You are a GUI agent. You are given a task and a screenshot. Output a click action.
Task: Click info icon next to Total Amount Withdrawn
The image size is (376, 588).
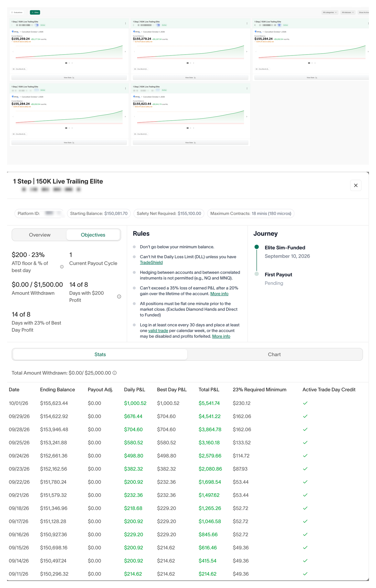coord(114,373)
